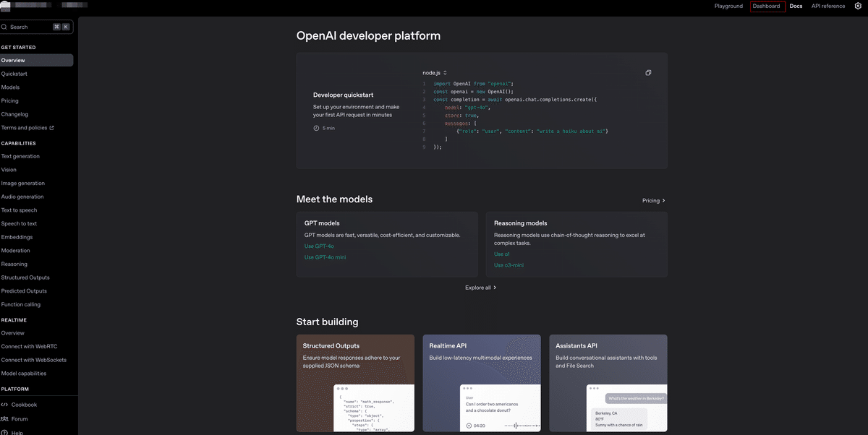This screenshot has width=868, height=435.
Task: Click the Pricing link beside Meet the models
Action: 654,200
